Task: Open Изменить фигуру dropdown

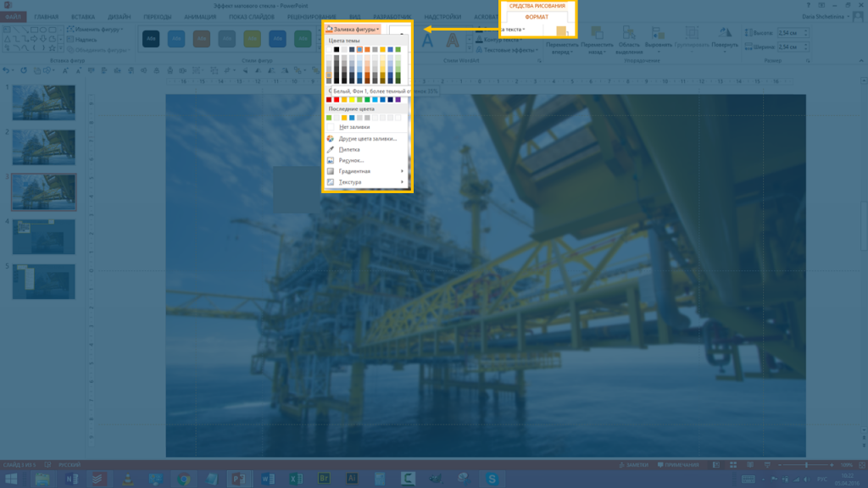Action: coord(97,29)
